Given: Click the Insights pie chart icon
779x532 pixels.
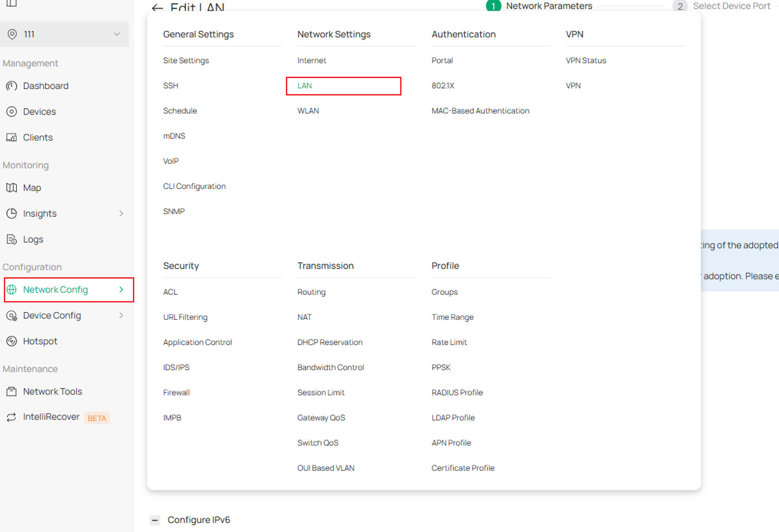Looking at the screenshot, I should (x=12, y=213).
